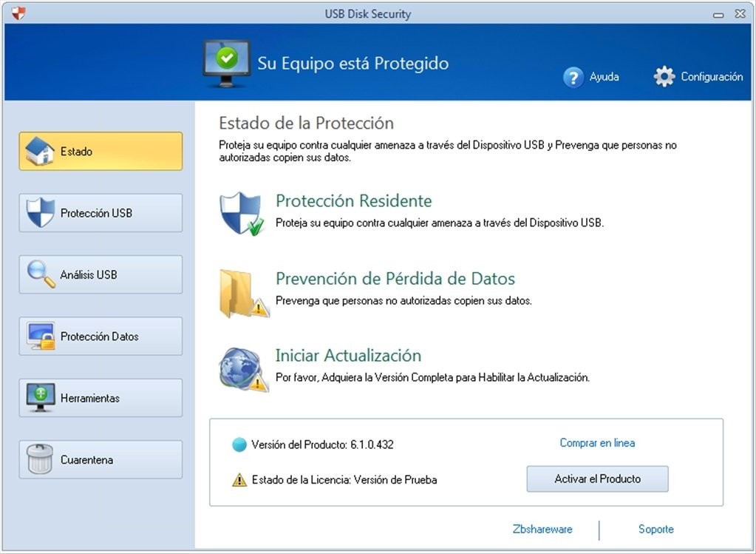The image size is (756, 554).
Task: Follow the Comprar en línea link
Action: pyautogui.click(x=597, y=443)
